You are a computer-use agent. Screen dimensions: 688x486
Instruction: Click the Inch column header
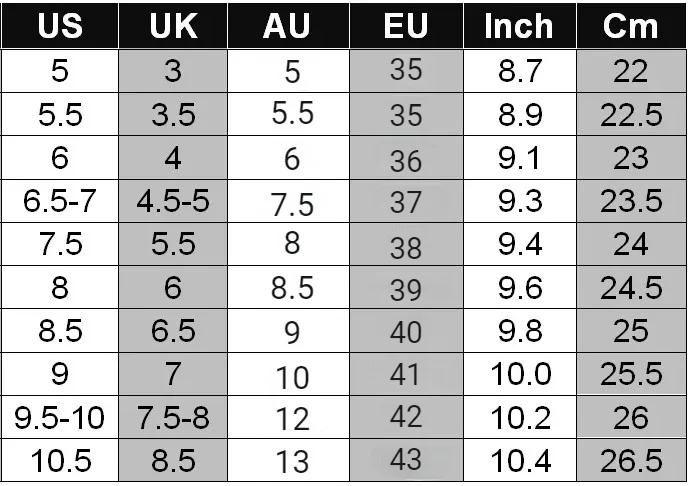click(x=519, y=26)
